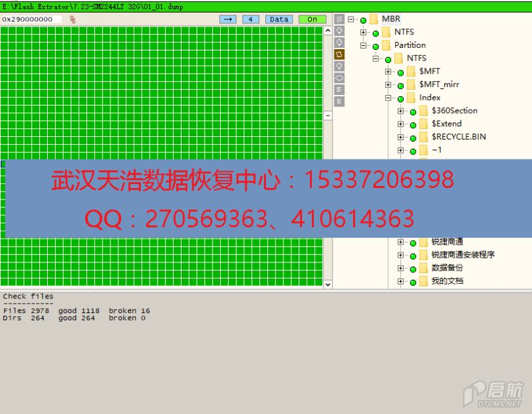This screenshot has height=414, width=532.
Task: Click the eye-shaped icon in vertical toolbar
Action: point(339,78)
